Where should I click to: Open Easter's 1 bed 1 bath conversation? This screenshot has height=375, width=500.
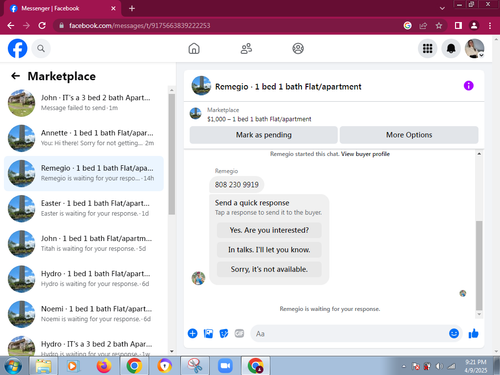(x=83, y=208)
